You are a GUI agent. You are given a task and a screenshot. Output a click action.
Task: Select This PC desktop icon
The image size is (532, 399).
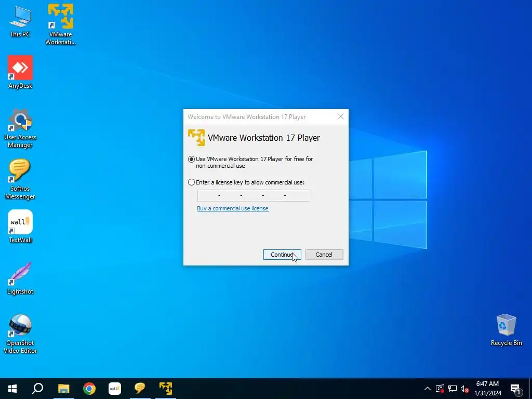[x=20, y=21]
